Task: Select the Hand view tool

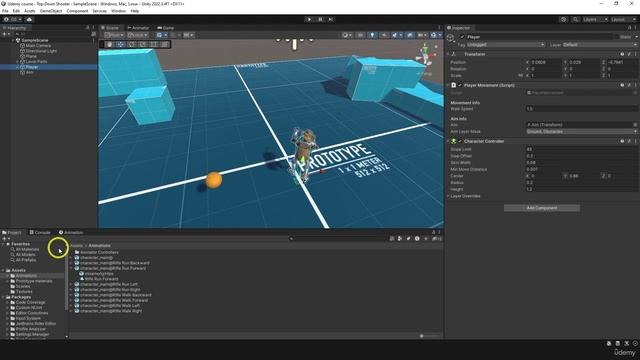Action: click(x=110, y=44)
